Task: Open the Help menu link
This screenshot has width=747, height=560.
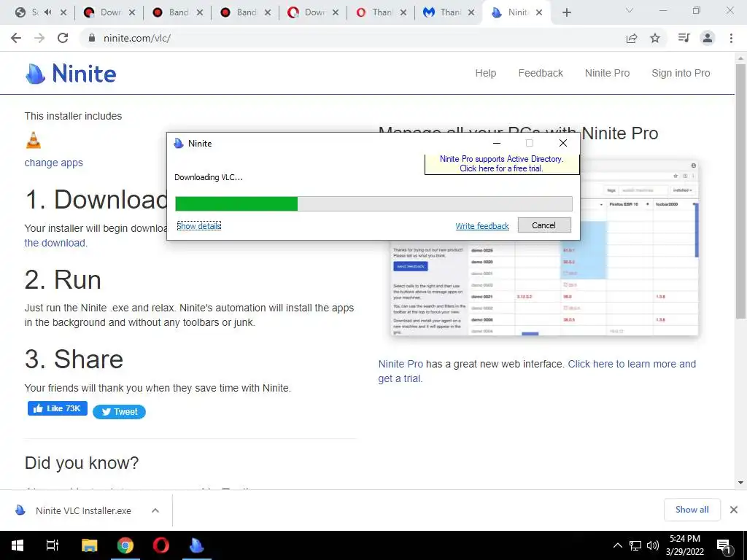Action: (x=485, y=74)
